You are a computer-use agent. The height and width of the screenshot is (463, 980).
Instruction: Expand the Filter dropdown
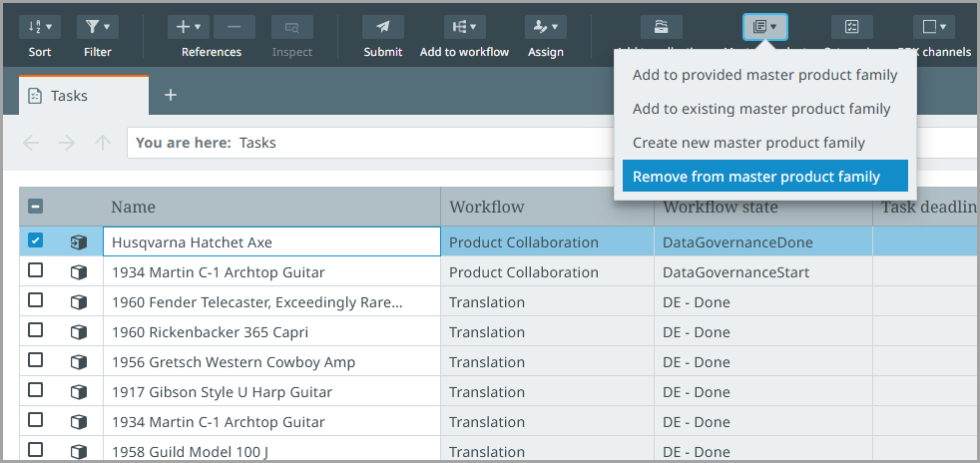tap(97, 28)
